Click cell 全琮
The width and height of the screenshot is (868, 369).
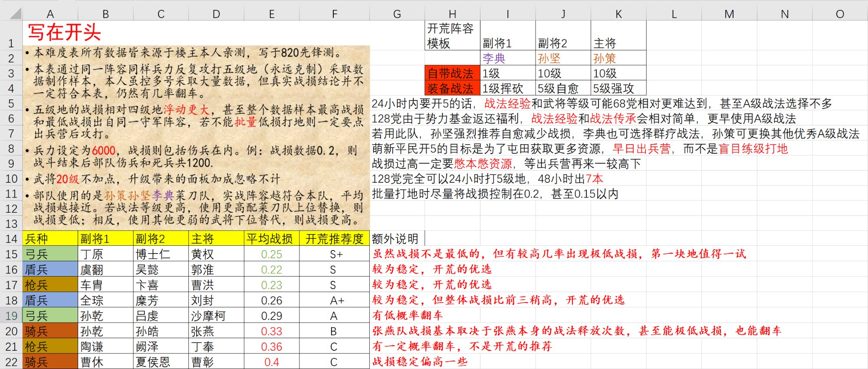(x=105, y=300)
